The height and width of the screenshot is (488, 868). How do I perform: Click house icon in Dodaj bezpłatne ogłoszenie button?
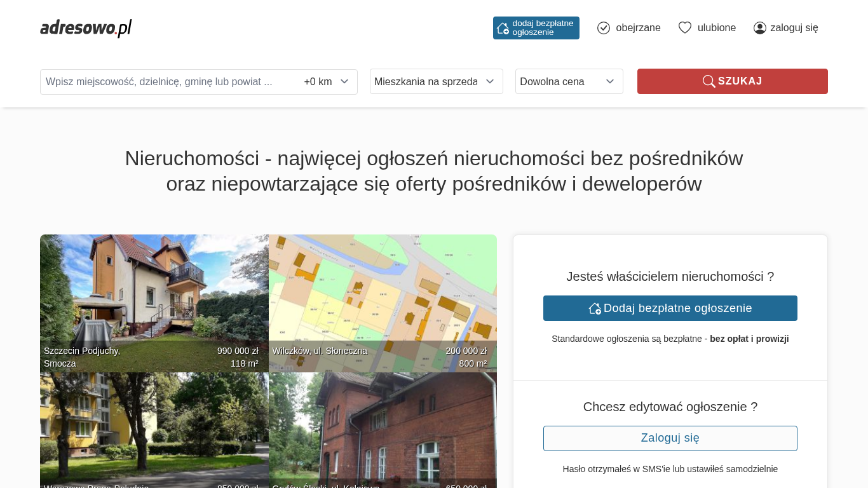(595, 308)
